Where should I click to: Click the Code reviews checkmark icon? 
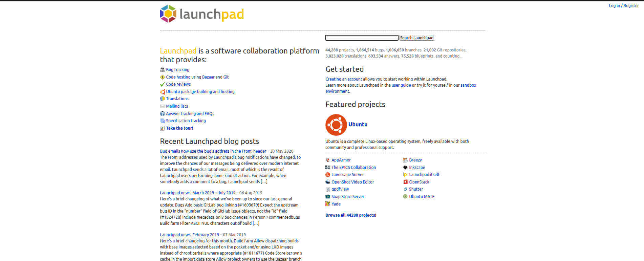tap(163, 84)
